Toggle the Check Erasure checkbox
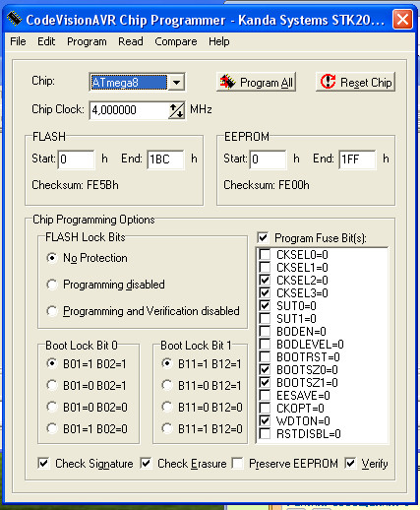Image resolution: width=420 pixels, height=510 pixels. click(146, 464)
